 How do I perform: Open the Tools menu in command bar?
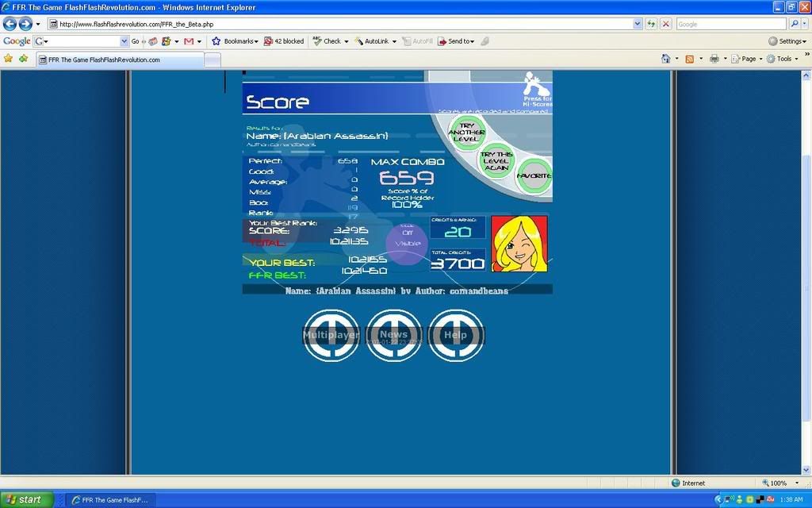click(x=783, y=59)
